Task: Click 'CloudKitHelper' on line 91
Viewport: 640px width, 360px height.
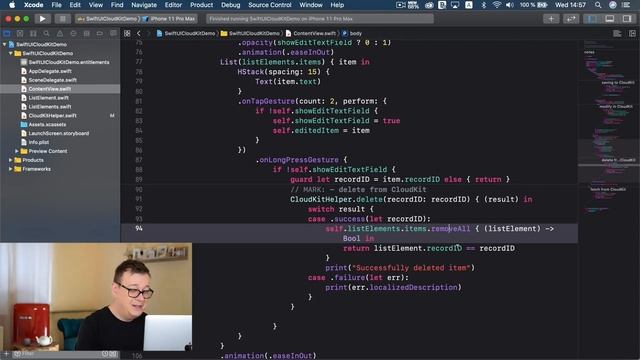Action: point(321,199)
